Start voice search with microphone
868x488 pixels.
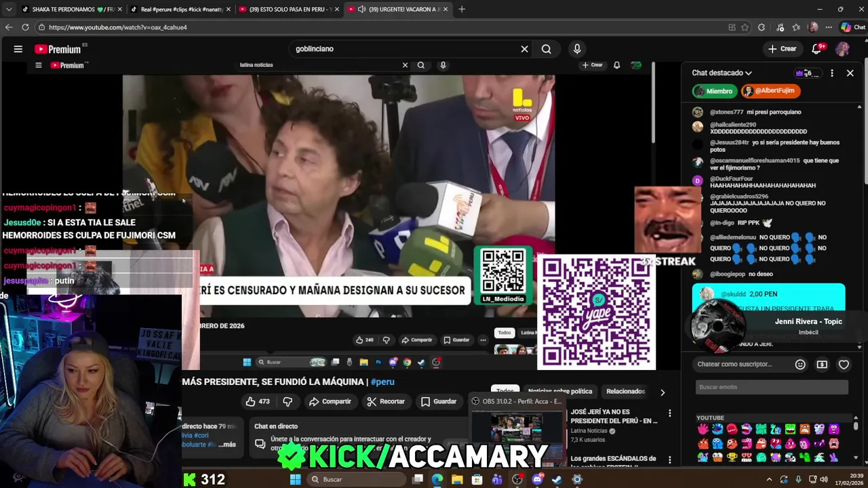click(577, 49)
